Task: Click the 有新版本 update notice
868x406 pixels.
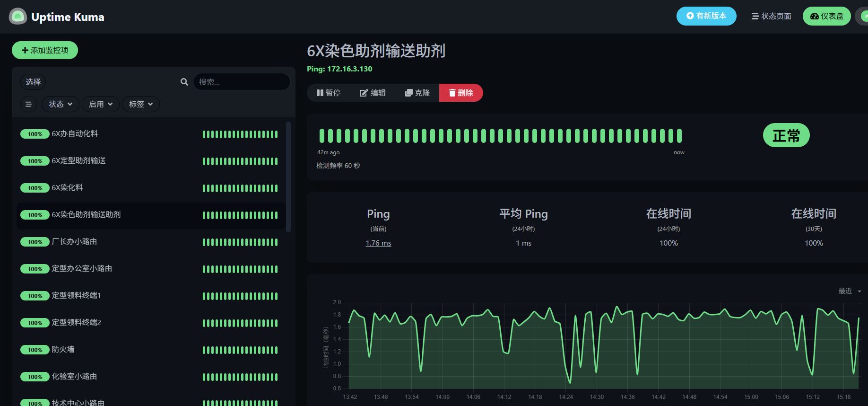Action: click(x=706, y=16)
